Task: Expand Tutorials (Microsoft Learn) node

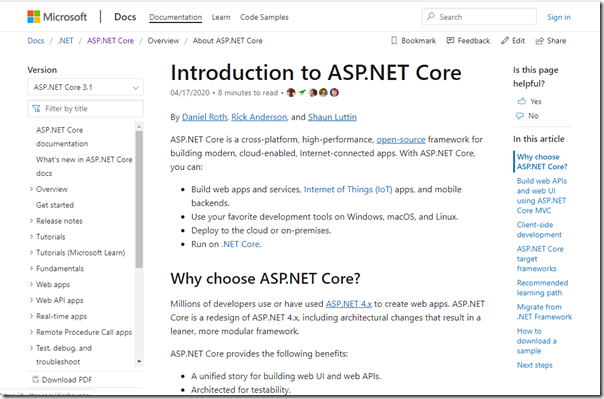Action: [x=31, y=252]
